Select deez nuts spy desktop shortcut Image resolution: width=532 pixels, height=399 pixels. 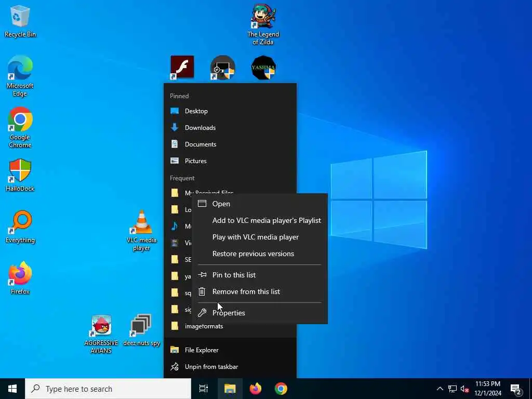click(141, 330)
